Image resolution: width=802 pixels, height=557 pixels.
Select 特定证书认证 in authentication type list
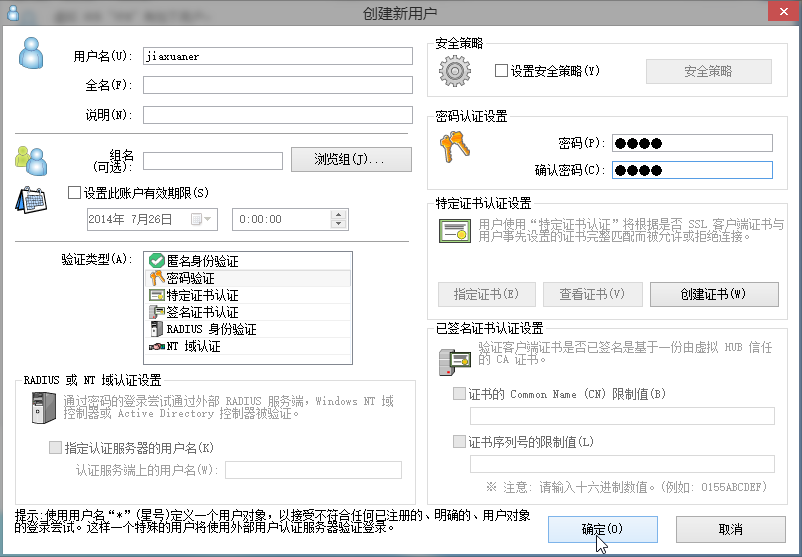coord(202,295)
